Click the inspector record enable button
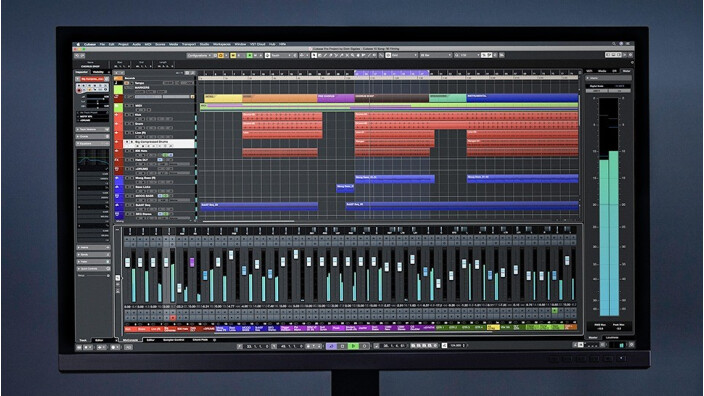Image resolution: width=704 pixels, height=396 pixels. (x=80, y=89)
